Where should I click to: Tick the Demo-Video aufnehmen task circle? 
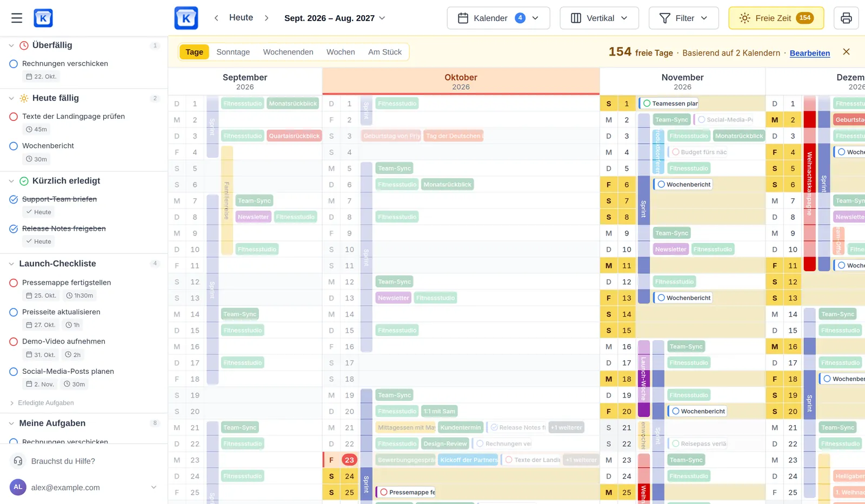coord(14,341)
